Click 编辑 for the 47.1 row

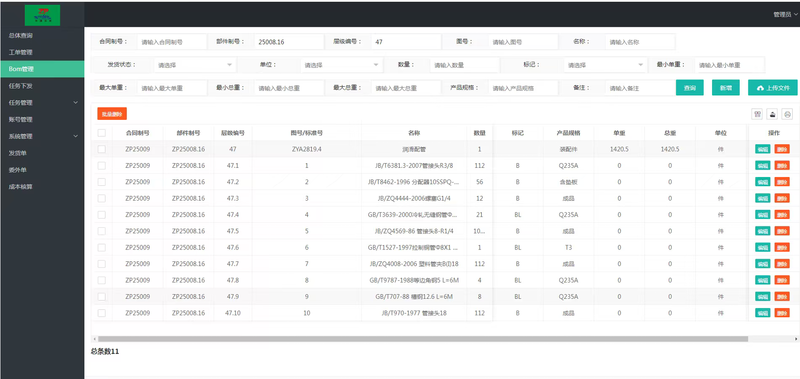point(763,166)
